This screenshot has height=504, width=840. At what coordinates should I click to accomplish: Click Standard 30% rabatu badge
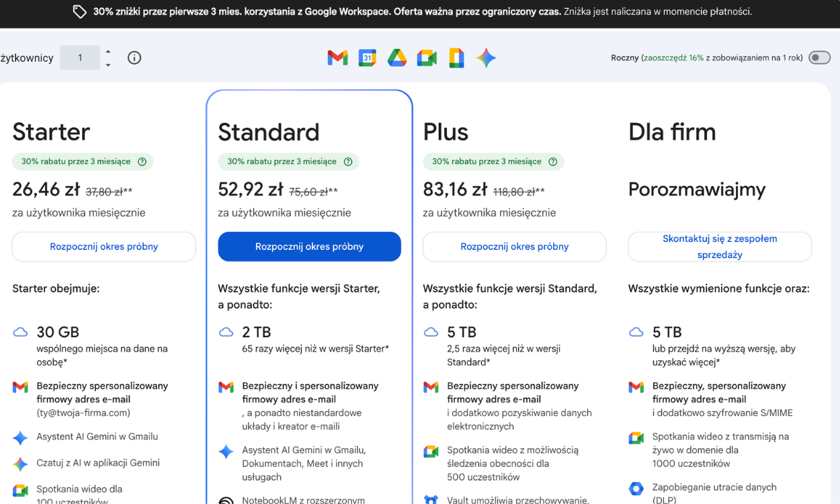[x=288, y=161]
